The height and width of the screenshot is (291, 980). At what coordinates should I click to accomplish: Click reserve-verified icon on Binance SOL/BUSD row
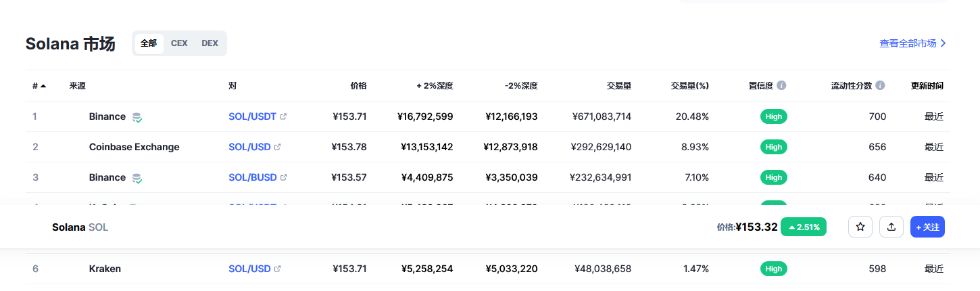137,178
